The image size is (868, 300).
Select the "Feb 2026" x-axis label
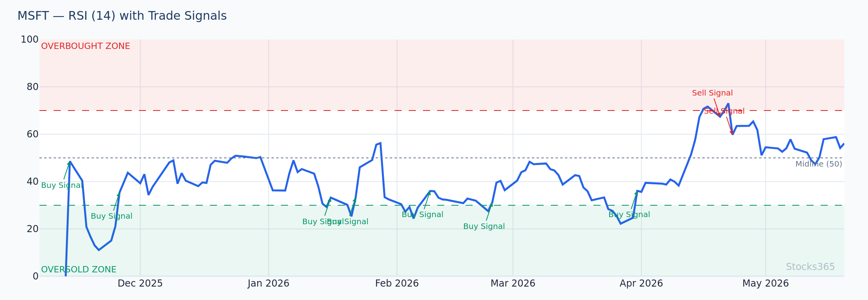tap(397, 283)
